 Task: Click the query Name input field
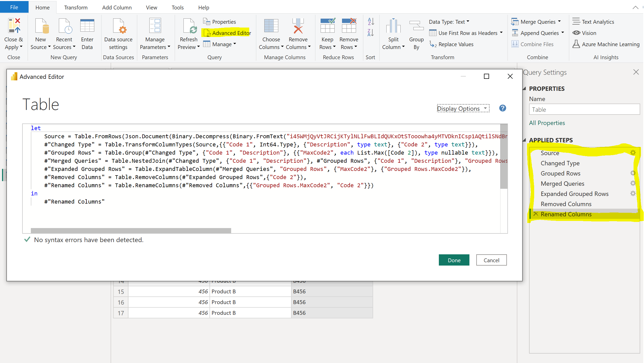click(x=584, y=109)
